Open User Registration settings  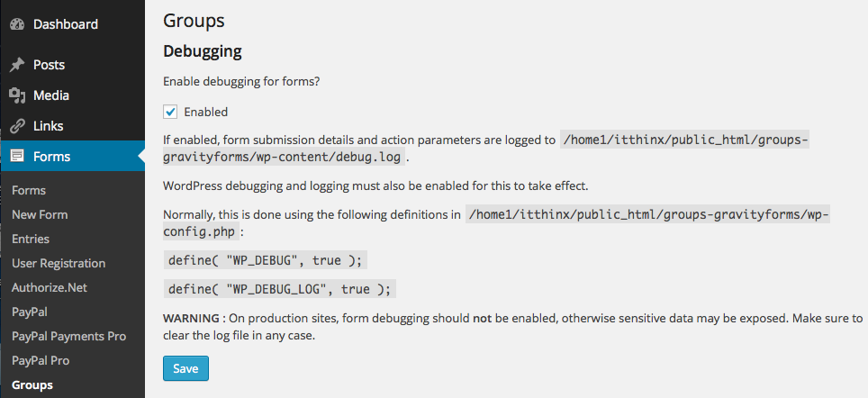[x=59, y=264]
